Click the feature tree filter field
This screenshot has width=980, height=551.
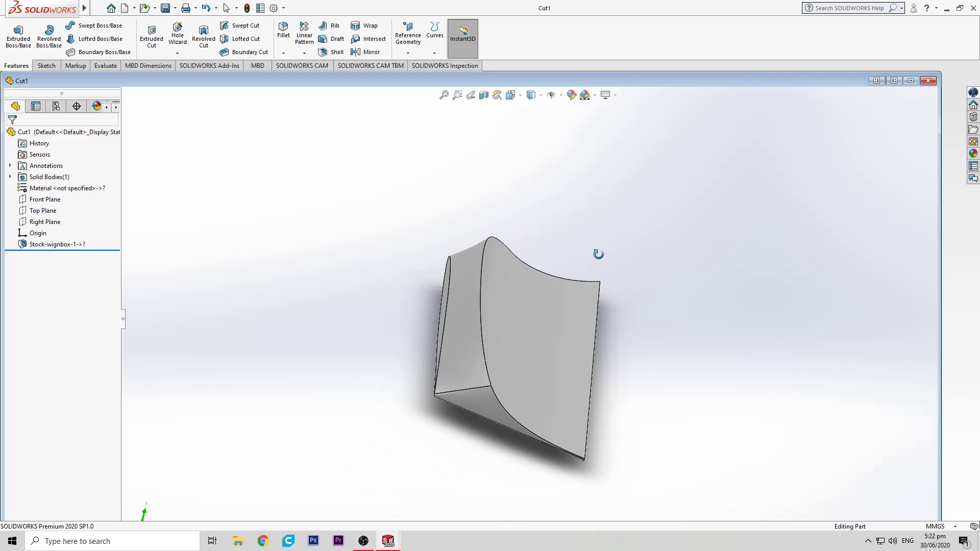[x=62, y=120]
